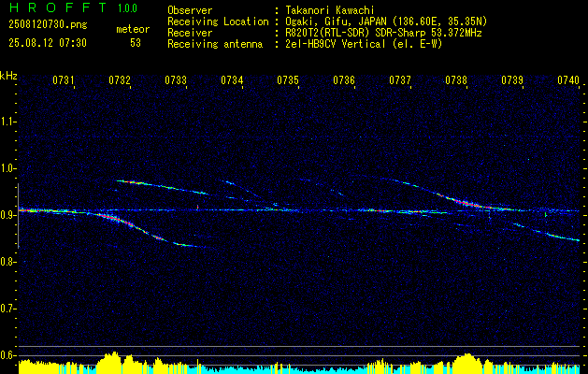Click the 0733 time marker
Image resolution: width=588 pixels, height=374 pixels.
(176, 79)
